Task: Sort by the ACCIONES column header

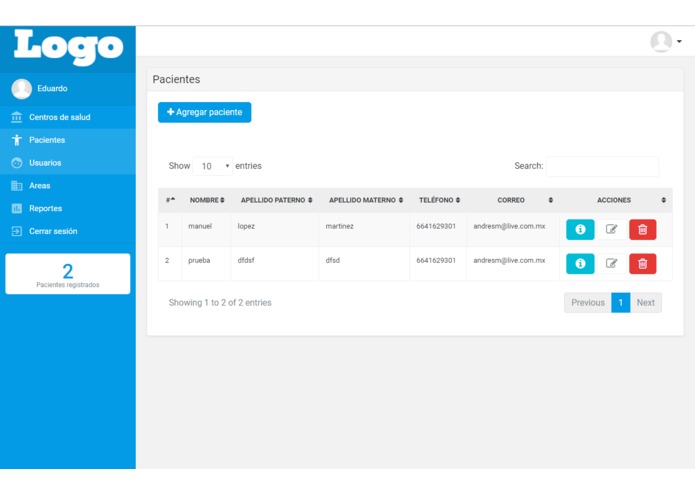Action: coord(616,200)
